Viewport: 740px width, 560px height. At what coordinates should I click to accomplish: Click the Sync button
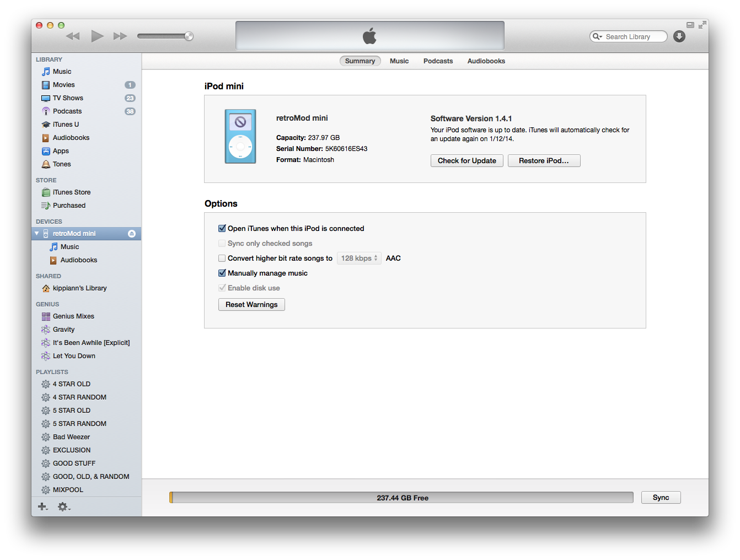click(661, 498)
